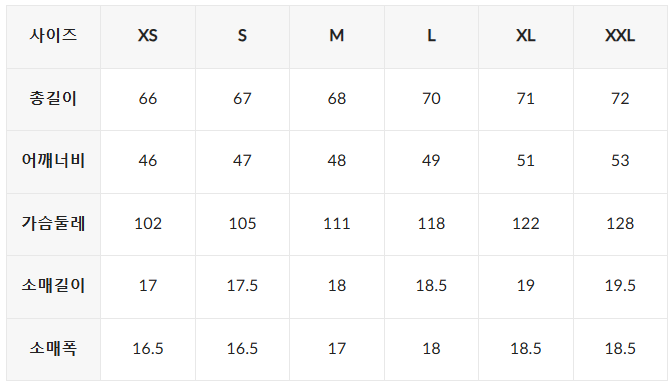Click the 가슴둘레 value 118 for L
671x385 pixels.
coord(431,224)
